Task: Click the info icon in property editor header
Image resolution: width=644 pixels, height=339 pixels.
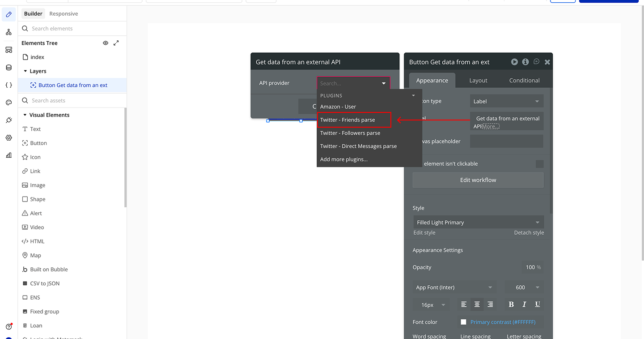Action: (x=525, y=62)
